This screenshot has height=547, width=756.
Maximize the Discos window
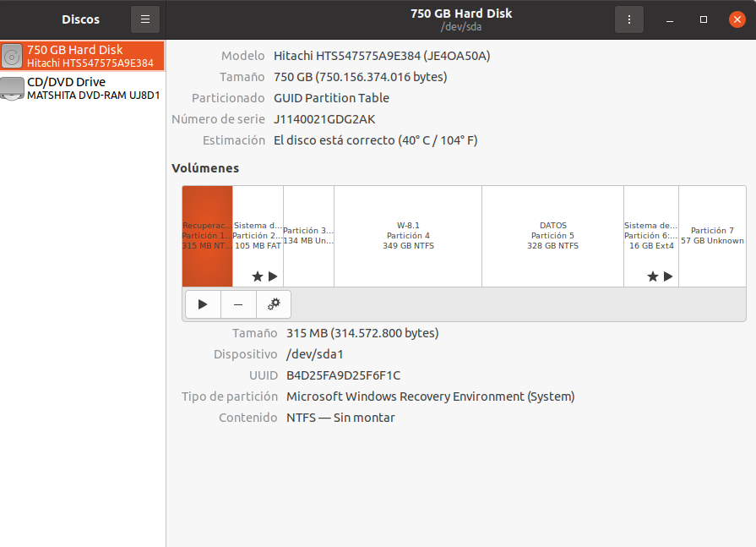[704, 19]
